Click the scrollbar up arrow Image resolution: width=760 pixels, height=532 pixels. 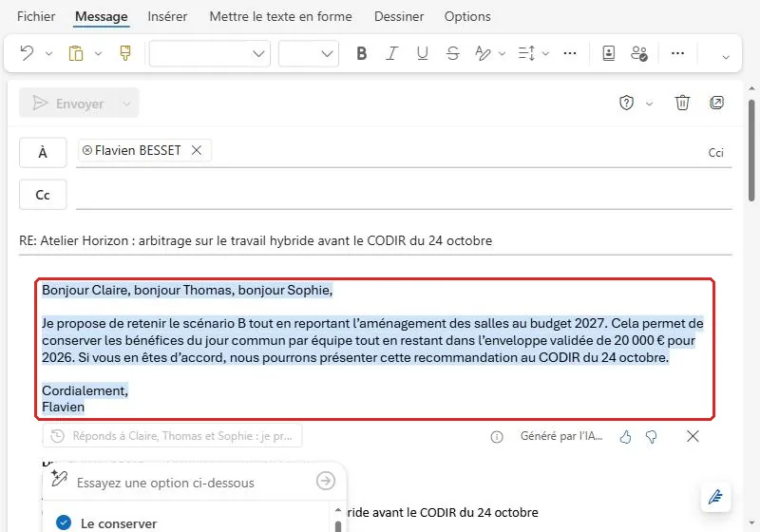(x=751, y=88)
